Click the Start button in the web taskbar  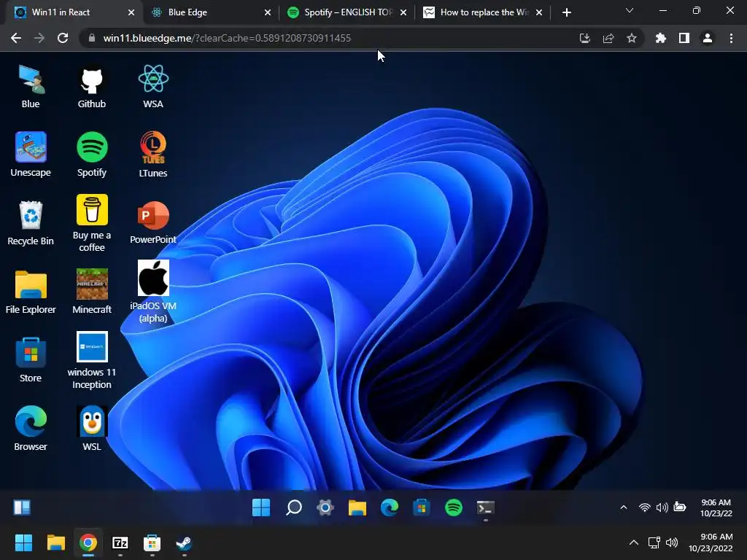click(261, 507)
